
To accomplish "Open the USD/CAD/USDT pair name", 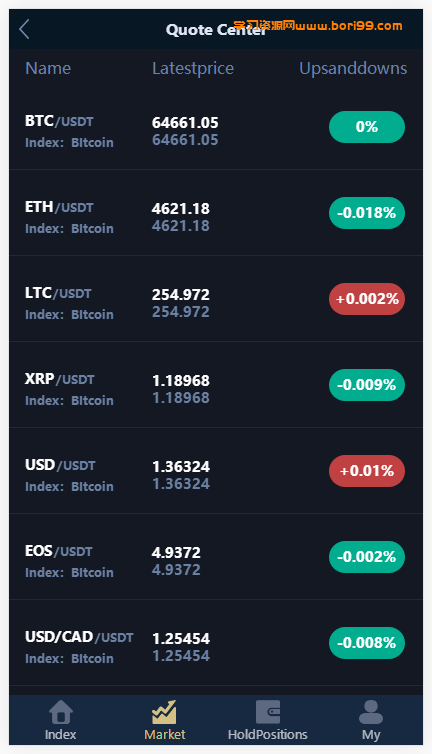I will coord(79,637).
